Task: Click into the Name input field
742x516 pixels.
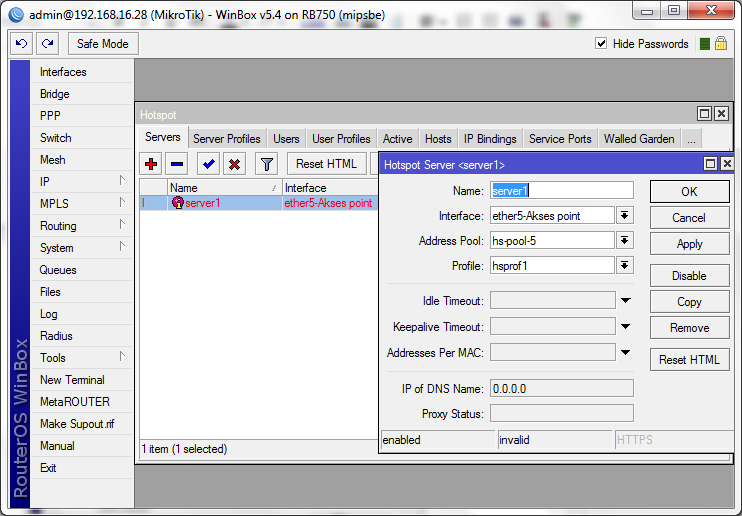Action: point(562,191)
